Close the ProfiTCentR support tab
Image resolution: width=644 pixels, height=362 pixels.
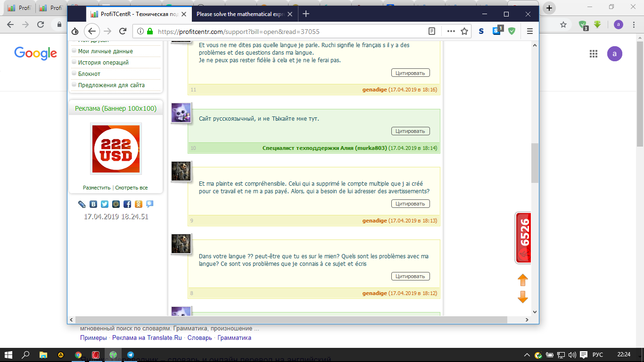click(x=184, y=14)
